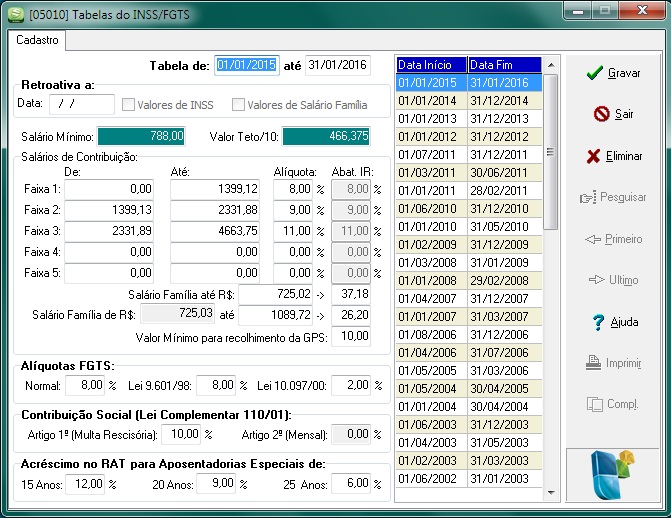Viewport: 671px width, 518px height.
Task: Click the red Sair prohibition icon
Action: click(x=601, y=114)
